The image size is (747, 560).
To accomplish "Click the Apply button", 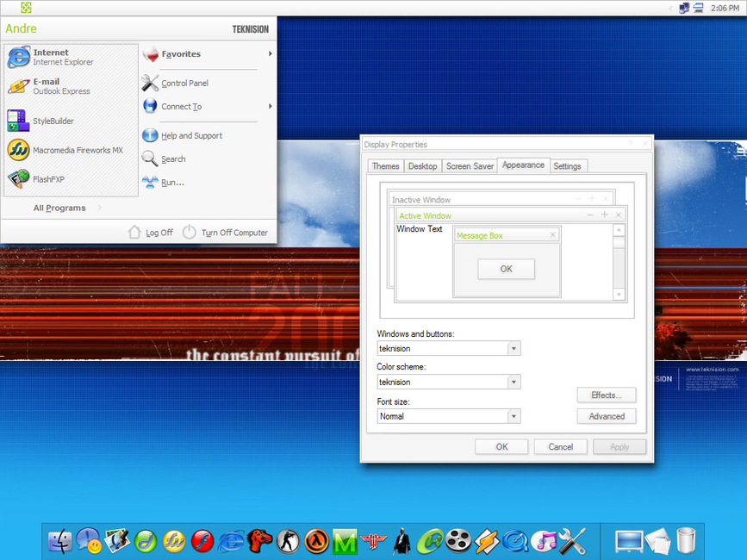I will 619,446.
